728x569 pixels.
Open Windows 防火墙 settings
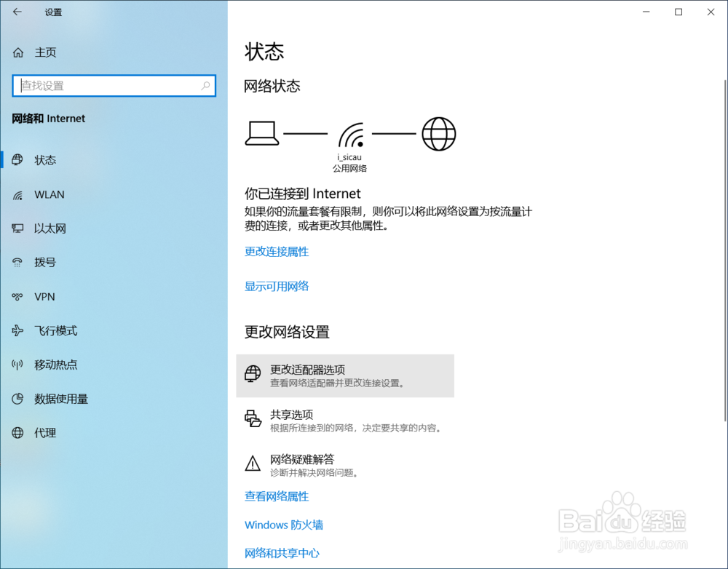(284, 525)
